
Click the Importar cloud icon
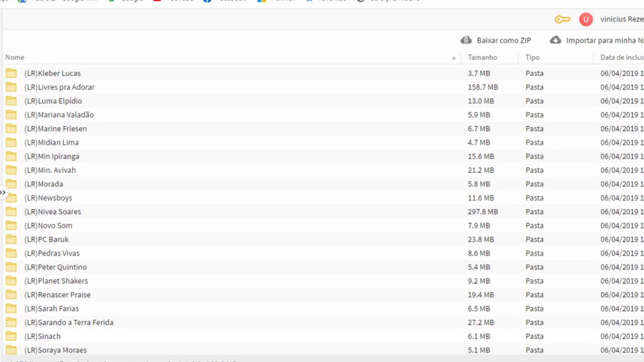555,40
